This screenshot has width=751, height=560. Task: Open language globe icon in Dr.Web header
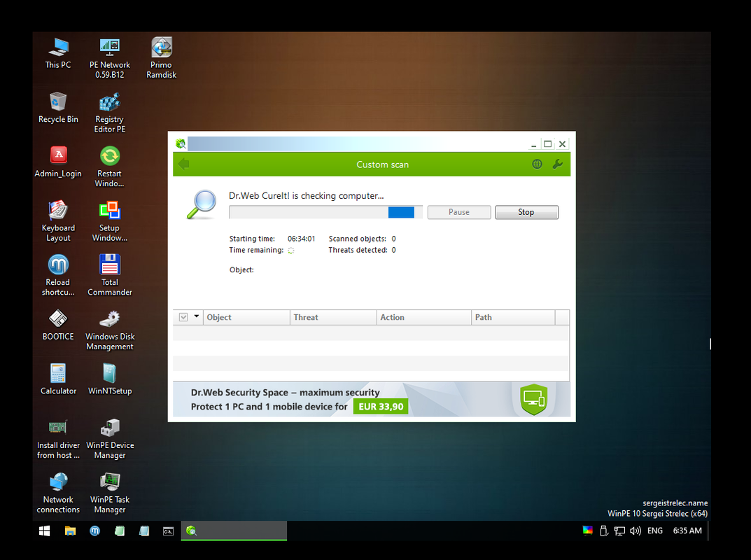pos(538,164)
